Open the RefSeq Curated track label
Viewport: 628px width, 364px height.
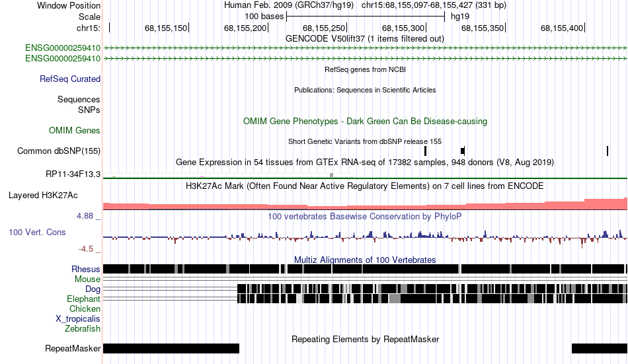pyautogui.click(x=70, y=79)
